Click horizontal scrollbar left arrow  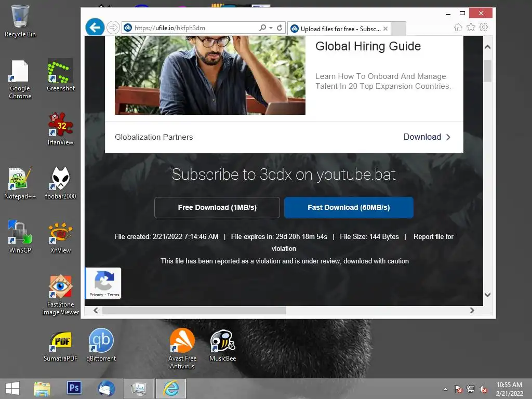(96, 311)
